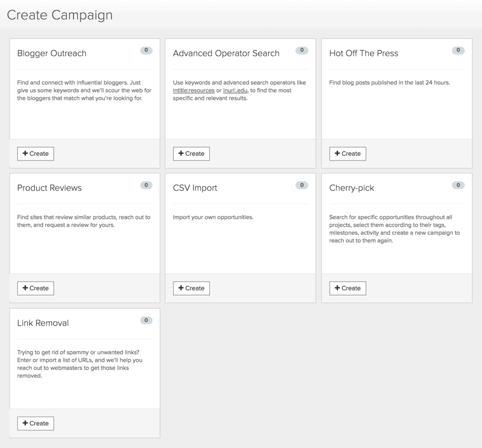This screenshot has width=482, height=448.
Task: Click the Cherry-pick card title
Action: tap(352, 188)
